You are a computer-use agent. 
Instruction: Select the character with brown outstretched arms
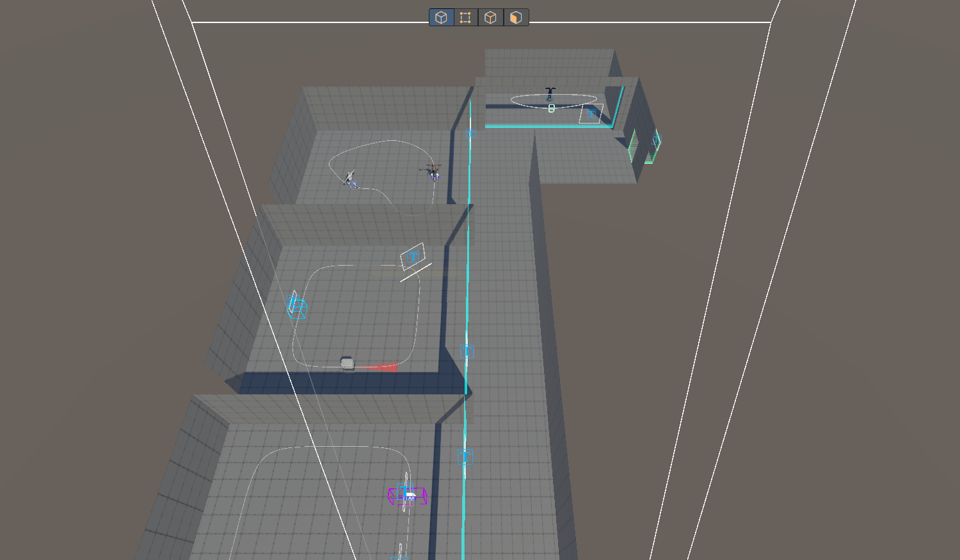[434, 171]
